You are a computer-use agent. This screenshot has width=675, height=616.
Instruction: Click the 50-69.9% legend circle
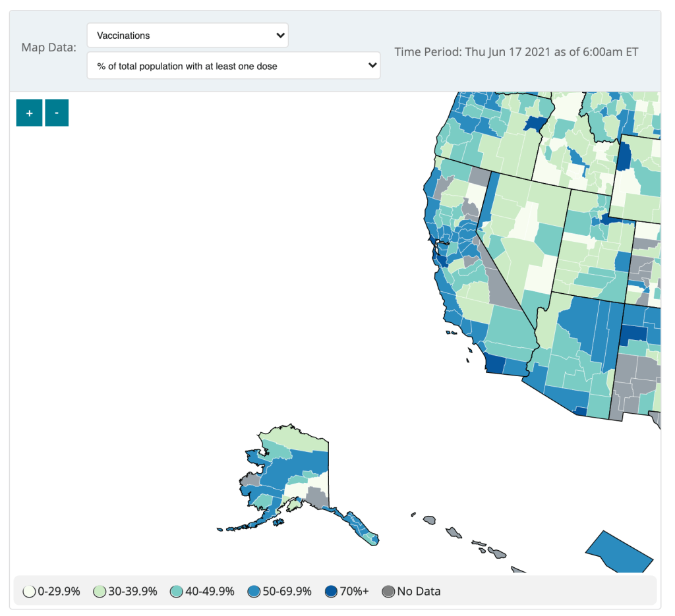254,592
